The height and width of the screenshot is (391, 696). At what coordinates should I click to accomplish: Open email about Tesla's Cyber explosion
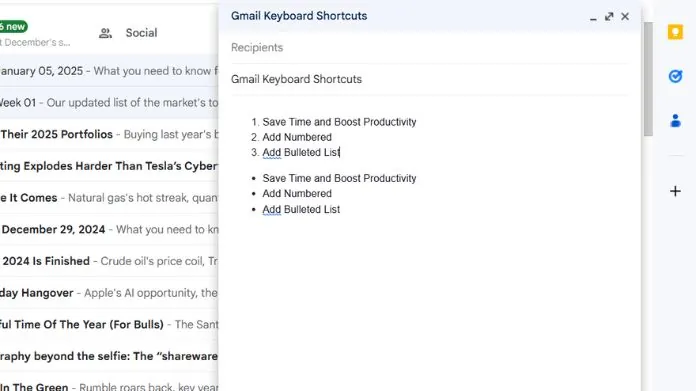tap(109, 166)
